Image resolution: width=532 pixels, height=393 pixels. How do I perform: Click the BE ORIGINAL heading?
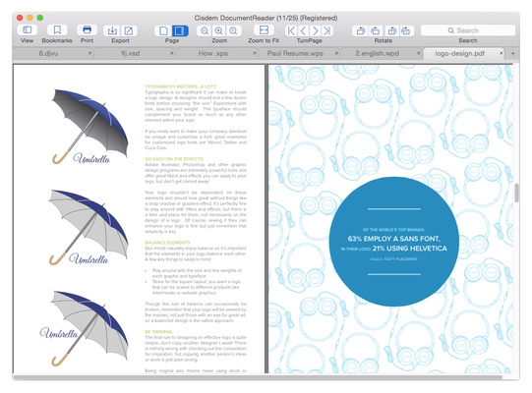pos(158,332)
